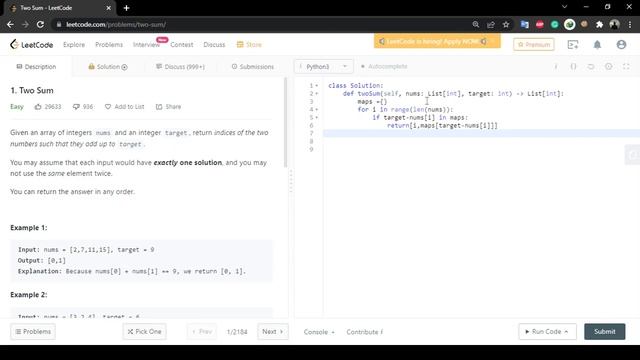This screenshot has height=360, width=640.
Task: Click the Pick One button
Action: [144, 331]
